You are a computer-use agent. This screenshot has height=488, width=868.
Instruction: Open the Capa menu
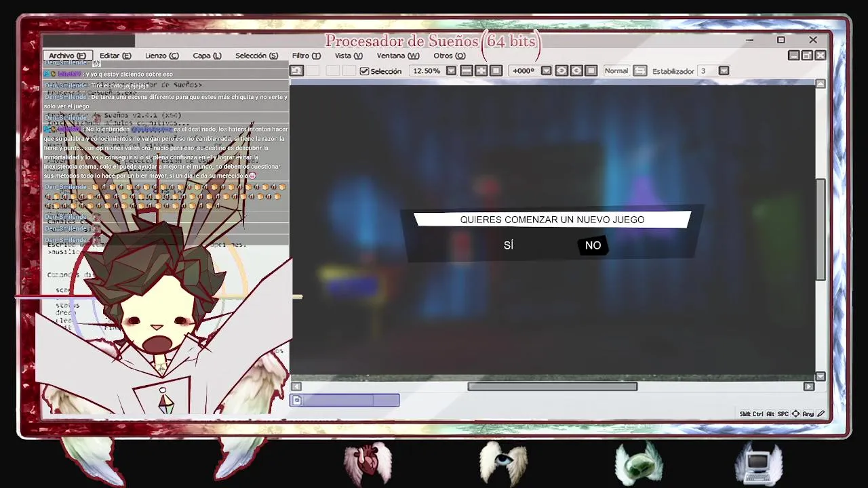pos(207,56)
